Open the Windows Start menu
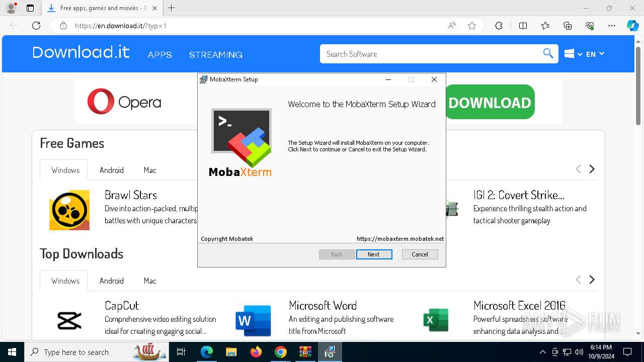The height and width of the screenshot is (362, 644). [x=12, y=352]
